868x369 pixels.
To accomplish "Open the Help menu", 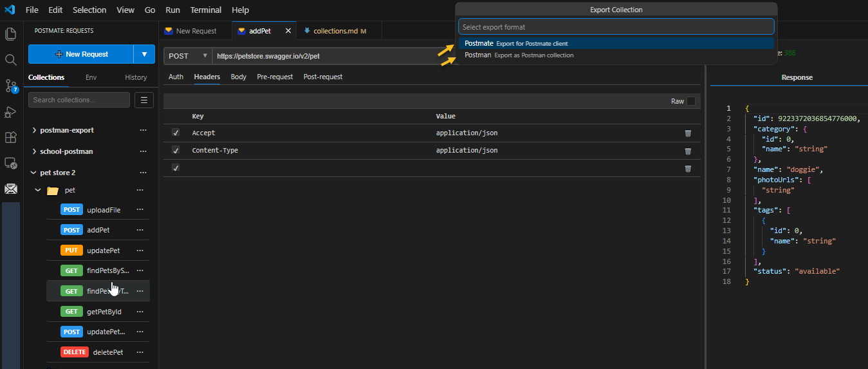I will coord(240,10).
